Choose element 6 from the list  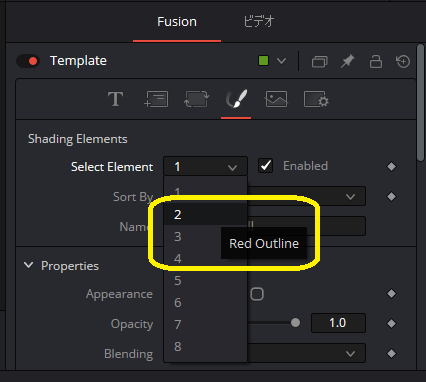(205, 302)
